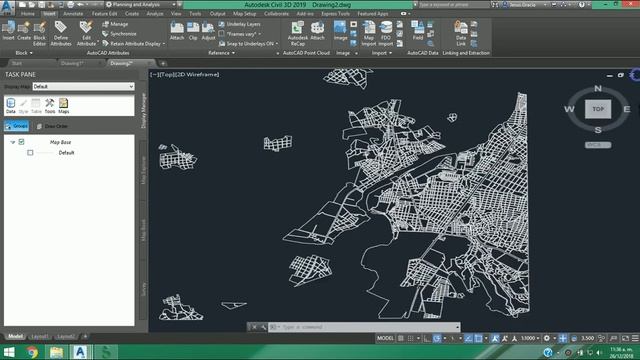Screen dimensions: 640x360
Task: Click Underlay Layers in Reference panel
Action: pos(240,24)
